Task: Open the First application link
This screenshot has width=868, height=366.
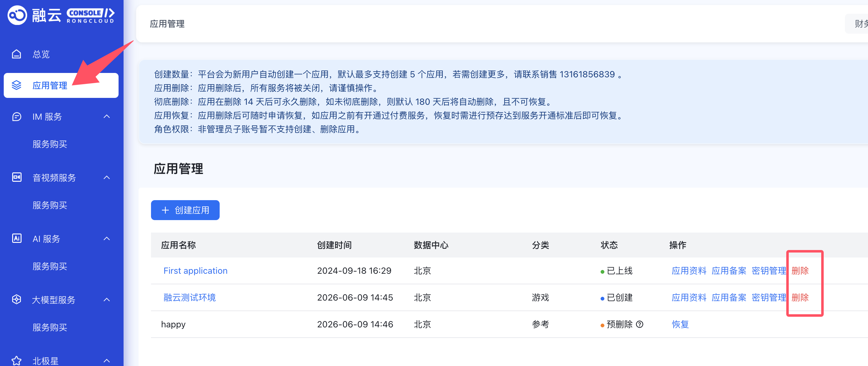Action: [195, 271]
